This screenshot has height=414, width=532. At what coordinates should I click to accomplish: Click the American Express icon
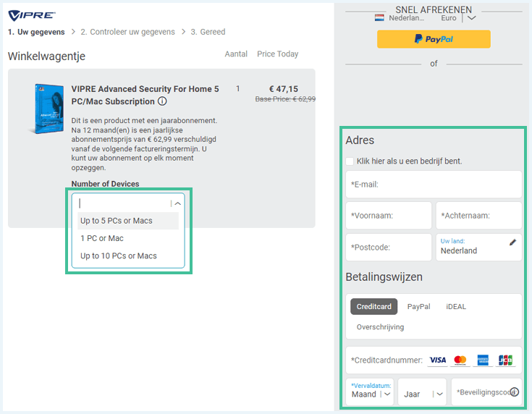point(483,360)
